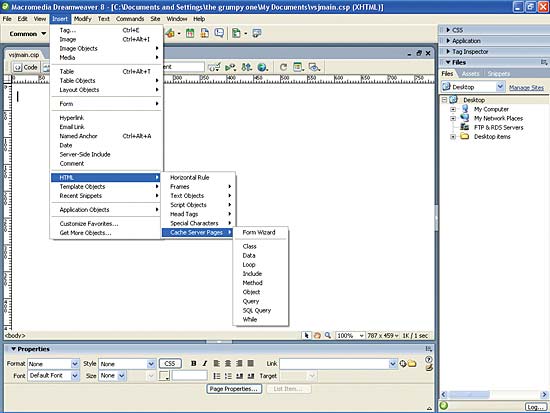
Task: Click the Validate Markup play icon
Action: click(230, 67)
